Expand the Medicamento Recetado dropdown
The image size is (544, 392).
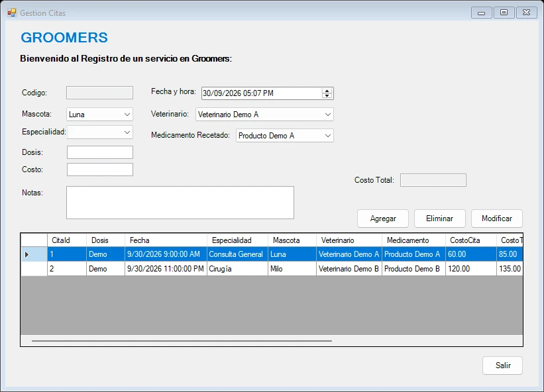pos(284,136)
